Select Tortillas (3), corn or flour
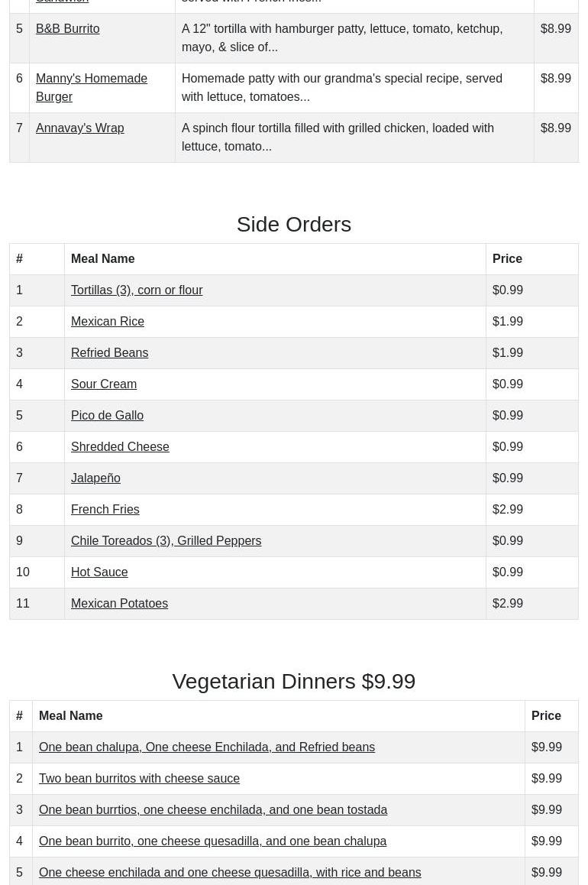The image size is (588, 885). tap(136, 290)
